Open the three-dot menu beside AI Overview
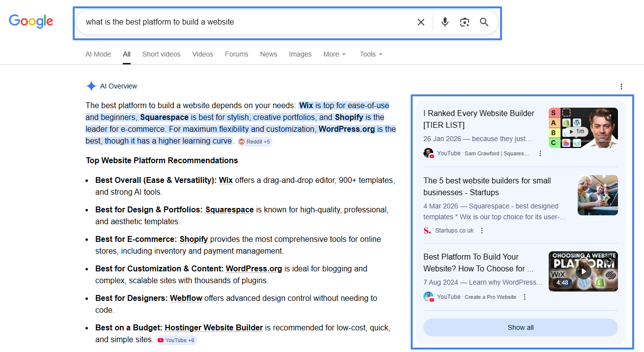This screenshot has height=352, width=644. [621, 86]
